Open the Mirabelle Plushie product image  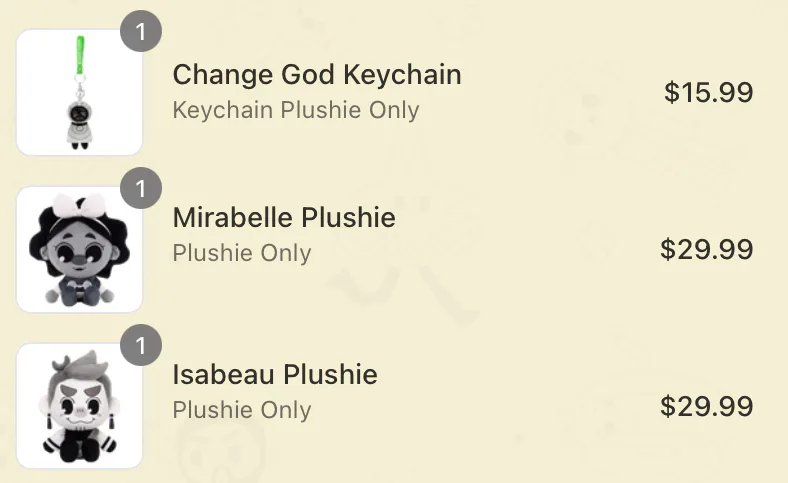tap(79, 249)
